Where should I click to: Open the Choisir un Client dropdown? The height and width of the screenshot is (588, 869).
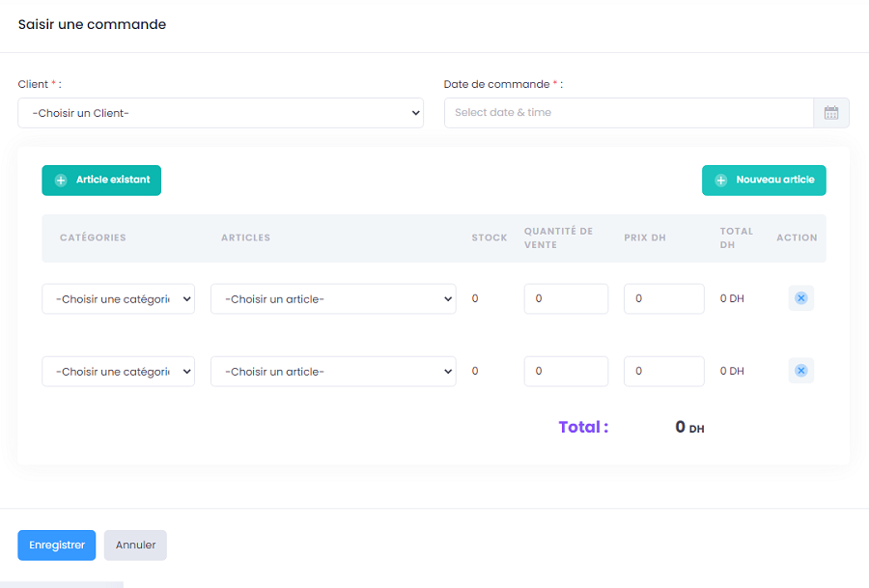(220, 113)
